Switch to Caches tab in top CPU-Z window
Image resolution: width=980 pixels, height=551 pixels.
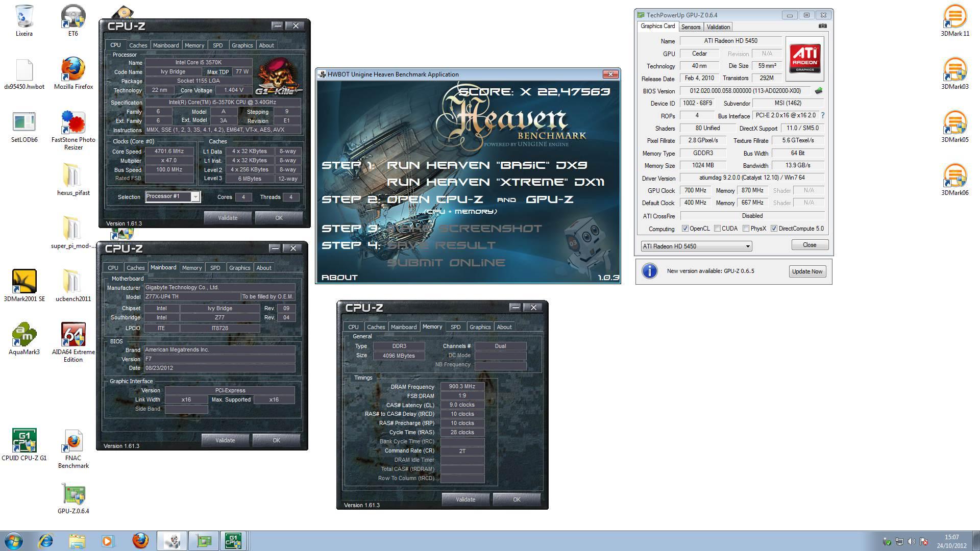point(138,45)
